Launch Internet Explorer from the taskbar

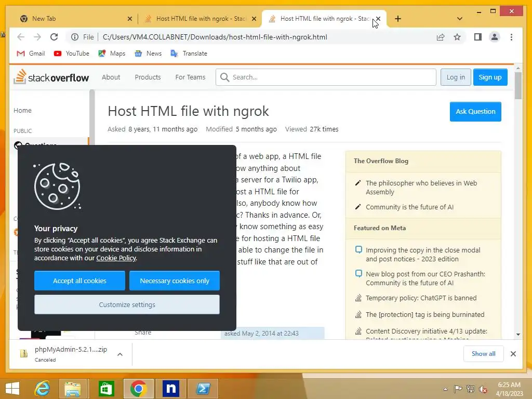43,388
